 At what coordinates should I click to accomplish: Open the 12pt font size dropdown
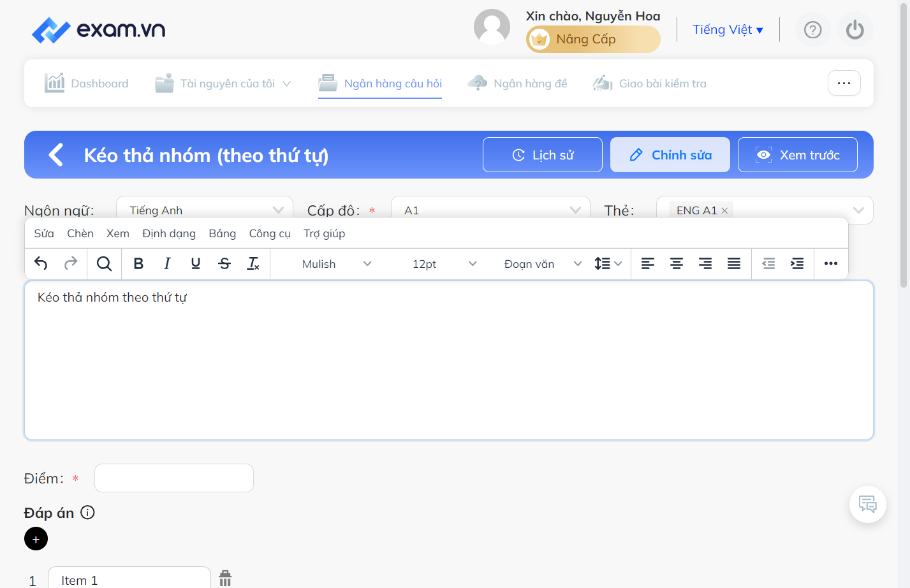(444, 263)
